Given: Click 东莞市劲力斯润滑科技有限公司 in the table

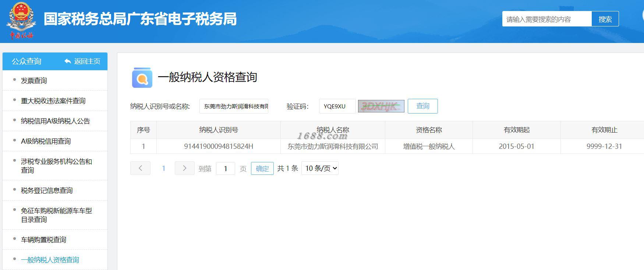Looking at the screenshot, I should (333, 146).
